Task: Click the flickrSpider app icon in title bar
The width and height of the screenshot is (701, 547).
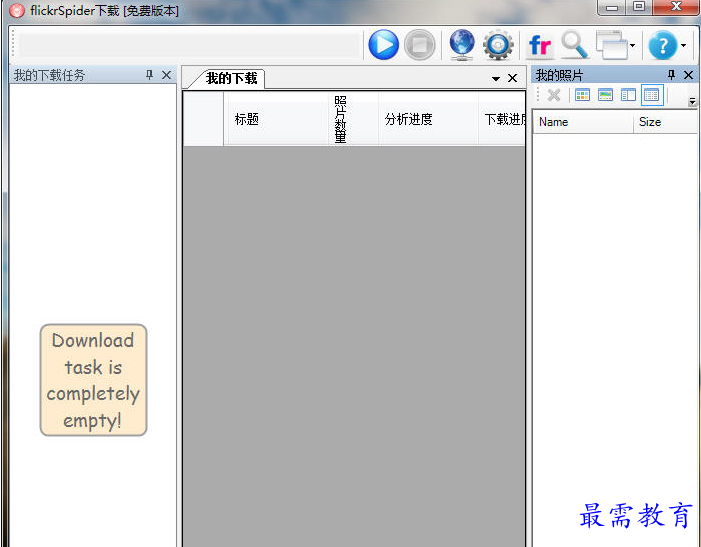Action: pyautogui.click(x=17, y=10)
